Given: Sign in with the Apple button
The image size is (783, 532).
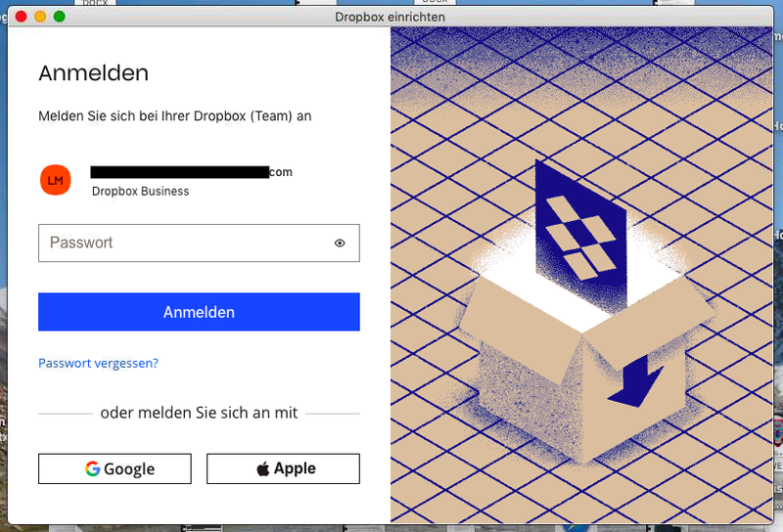Looking at the screenshot, I should 283,468.
